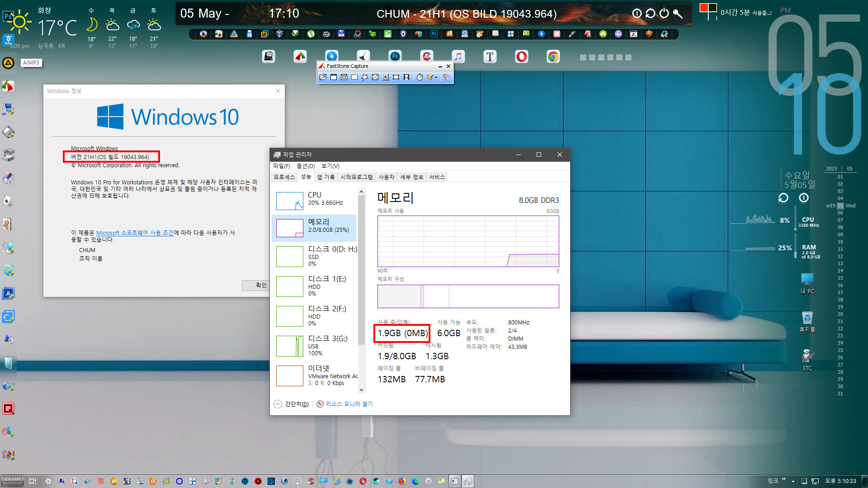Select FastStone Capture Window/Object tool
This screenshot has width=868, height=488.
click(x=344, y=77)
